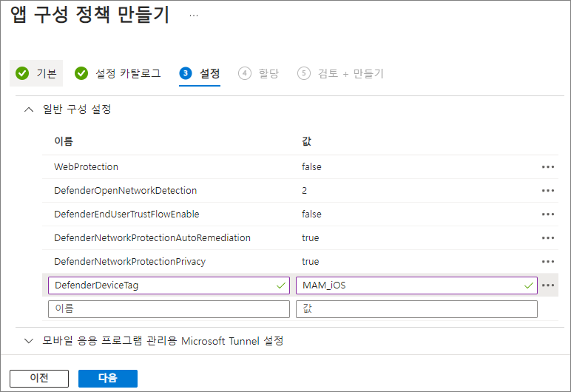The width and height of the screenshot is (571, 392).
Task: Click the 이름 column header
Action: pyautogui.click(x=64, y=141)
